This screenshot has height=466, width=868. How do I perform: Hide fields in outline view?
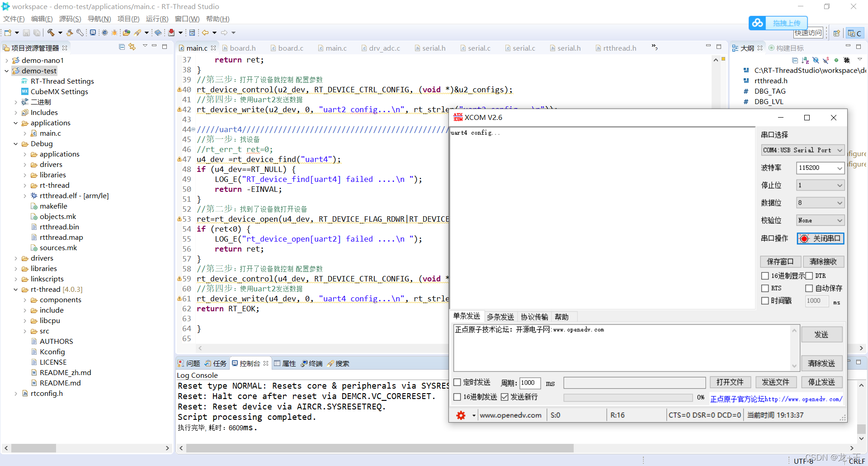pos(816,60)
